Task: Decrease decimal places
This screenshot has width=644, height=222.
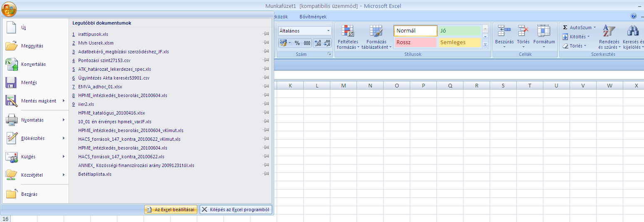Action: [327, 42]
